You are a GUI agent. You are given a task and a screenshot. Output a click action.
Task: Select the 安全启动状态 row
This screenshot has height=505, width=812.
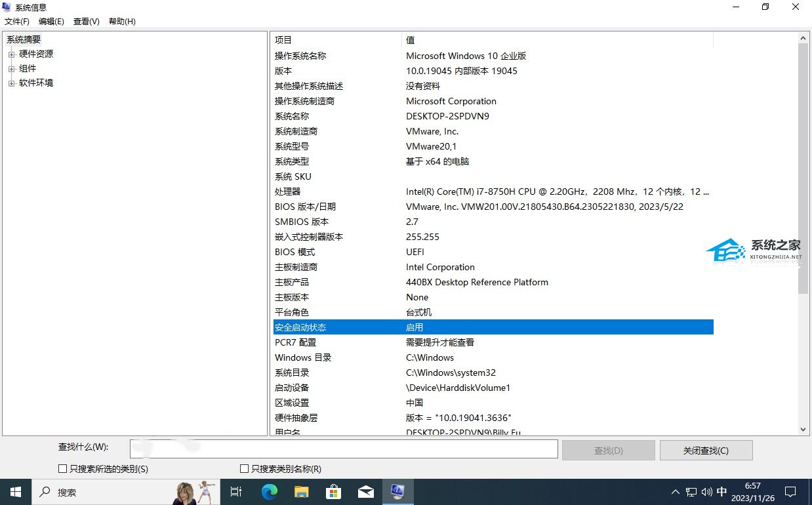[x=493, y=327]
